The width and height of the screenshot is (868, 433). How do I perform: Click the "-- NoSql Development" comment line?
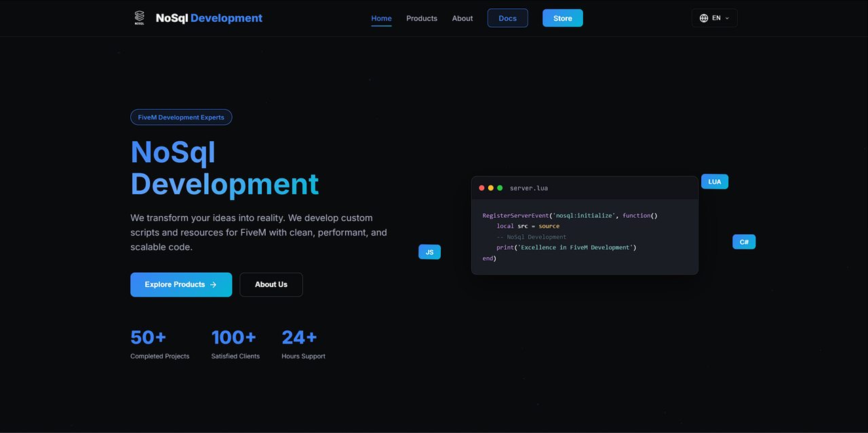click(531, 237)
